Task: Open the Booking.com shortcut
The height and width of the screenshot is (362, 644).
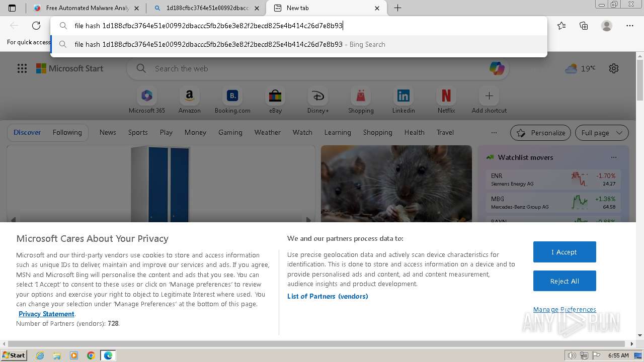Action: pyautogui.click(x=232, y=101)
